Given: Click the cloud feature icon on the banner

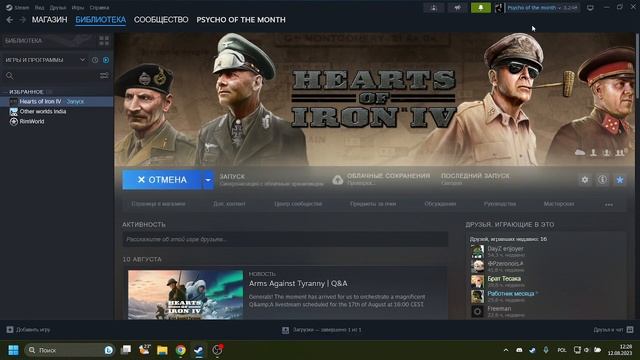Looking at the screenshot, I should point(580,153).
